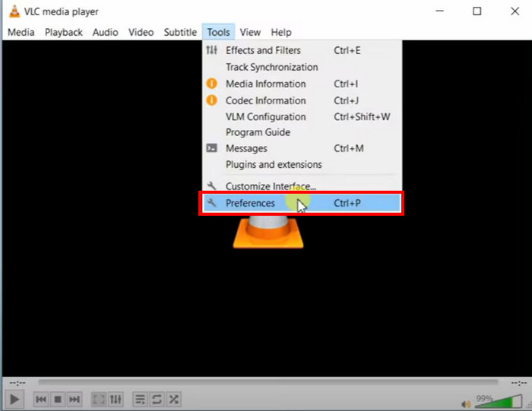This screenshot has height=411, width=532.
Task: Skip to previous media item
Action: 41,400
